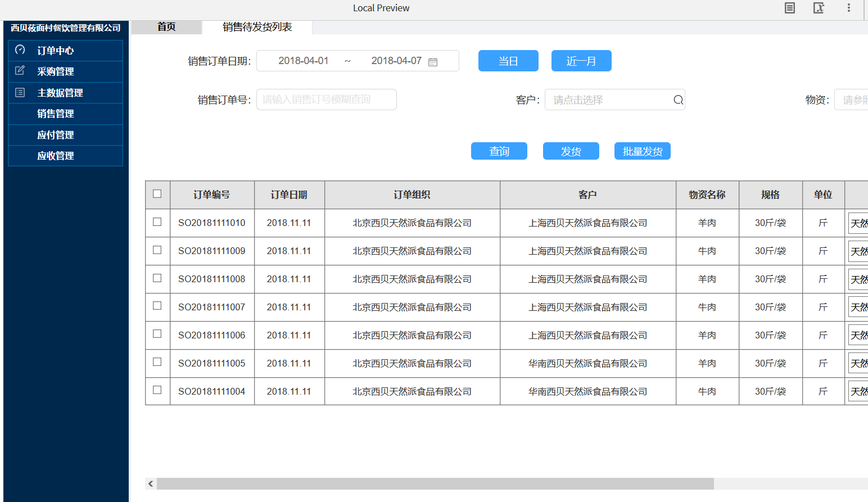Click the scrollbar left arrow
This screenshot has width=868, height=502.
pos(151,483)
